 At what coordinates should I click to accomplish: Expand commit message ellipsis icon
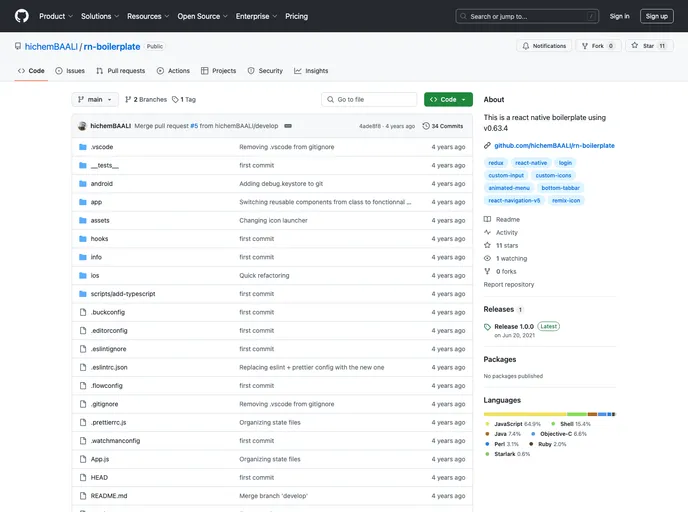click(x=288, y=126)
